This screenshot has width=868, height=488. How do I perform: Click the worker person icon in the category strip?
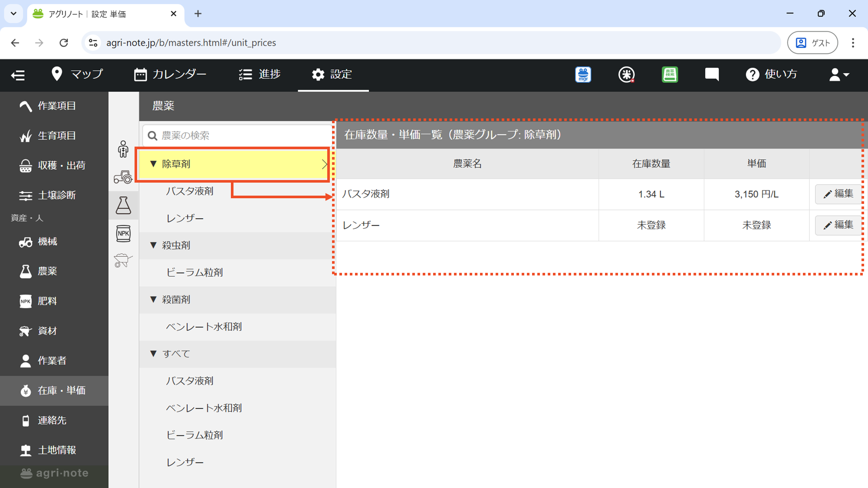pos(123,149)
